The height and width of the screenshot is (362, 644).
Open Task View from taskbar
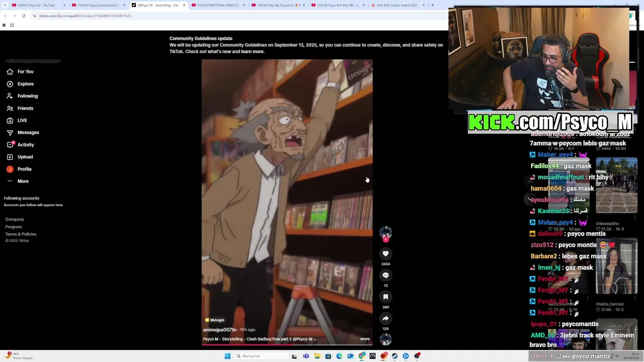coord(294,356)
